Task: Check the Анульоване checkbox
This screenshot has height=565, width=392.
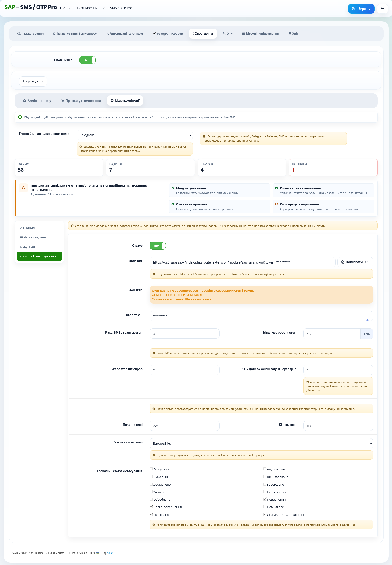Action: click(265, 469)
